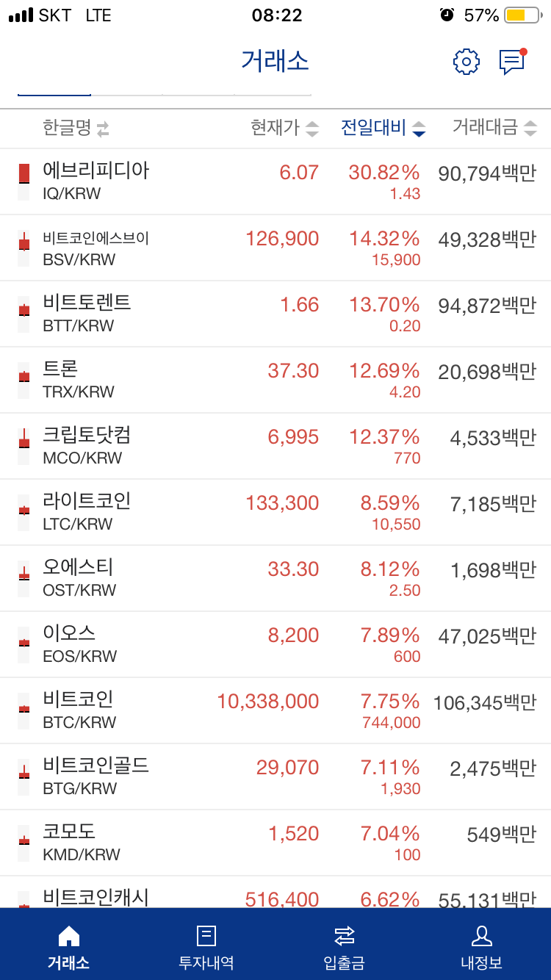The width and height of the screenshot is (551, 980).
Task: Tap the 거래소 home icon
Action: click(68, 935)
